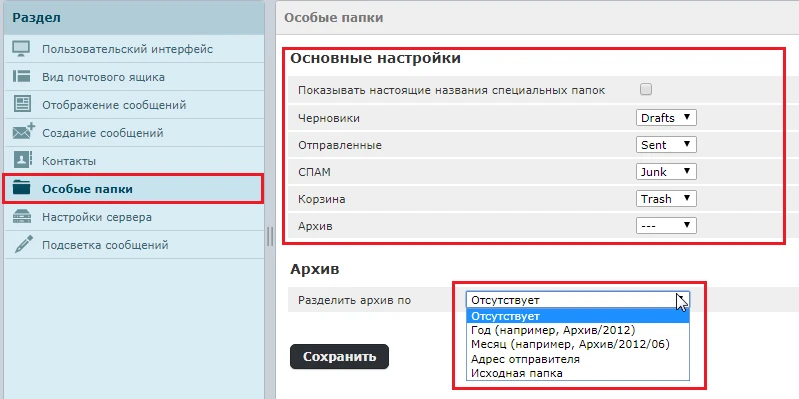Click the message display icon beside Отображение сообщений
This screenshot has width=799, height=399.
pyautogui.click(x=21, y=104)
